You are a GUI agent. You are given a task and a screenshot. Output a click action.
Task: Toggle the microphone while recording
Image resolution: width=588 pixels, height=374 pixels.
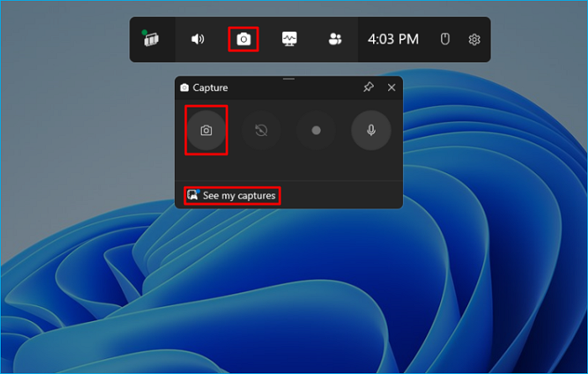click(370, 130)
